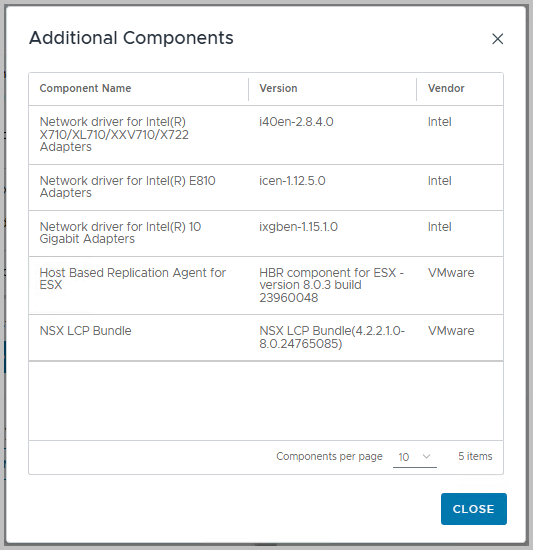
Task: Close the Additional Components dialog with X
Action: point(498,39)
